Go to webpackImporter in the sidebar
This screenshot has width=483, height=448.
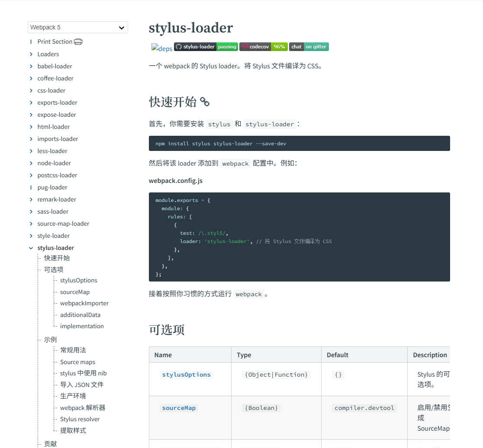[84, 303]
